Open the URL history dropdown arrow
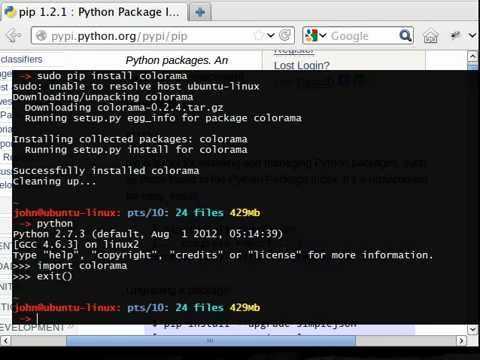This screenshot has width=480, height=360. click(271, 35)
